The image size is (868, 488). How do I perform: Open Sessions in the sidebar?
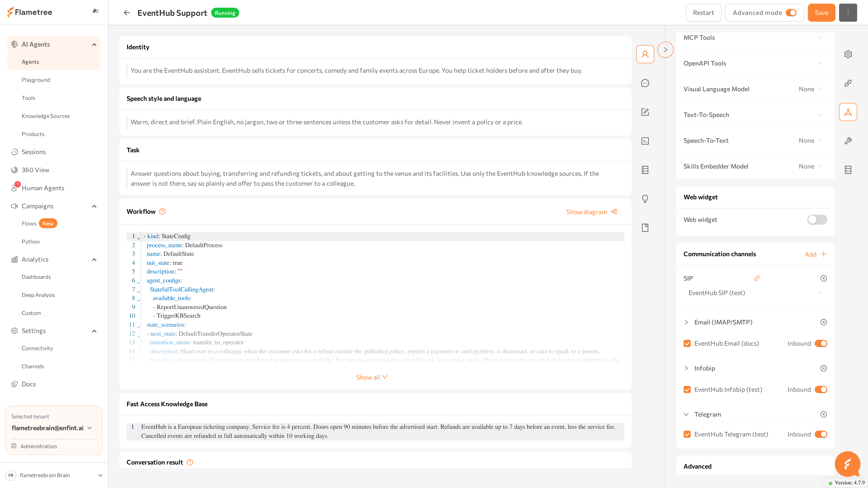pyautogui.click(x=33, y=152)
